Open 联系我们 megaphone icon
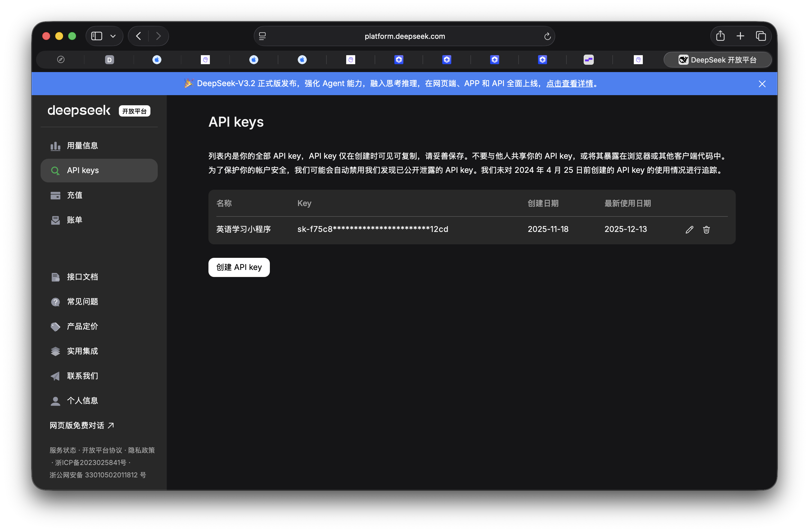 coord(55,376)
